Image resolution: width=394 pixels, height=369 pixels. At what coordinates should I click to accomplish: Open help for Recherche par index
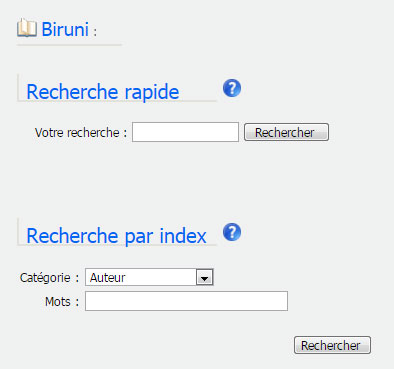[232, 232]
